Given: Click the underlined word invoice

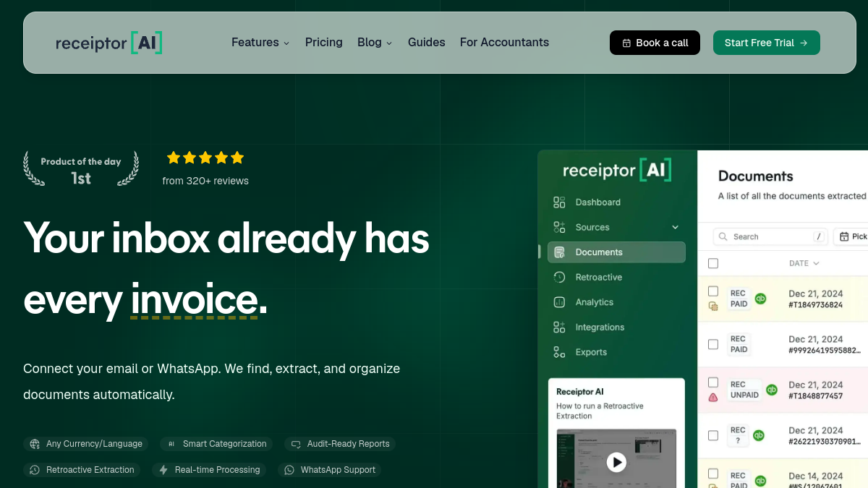Looking at the screenshot, I should [194, 301].
